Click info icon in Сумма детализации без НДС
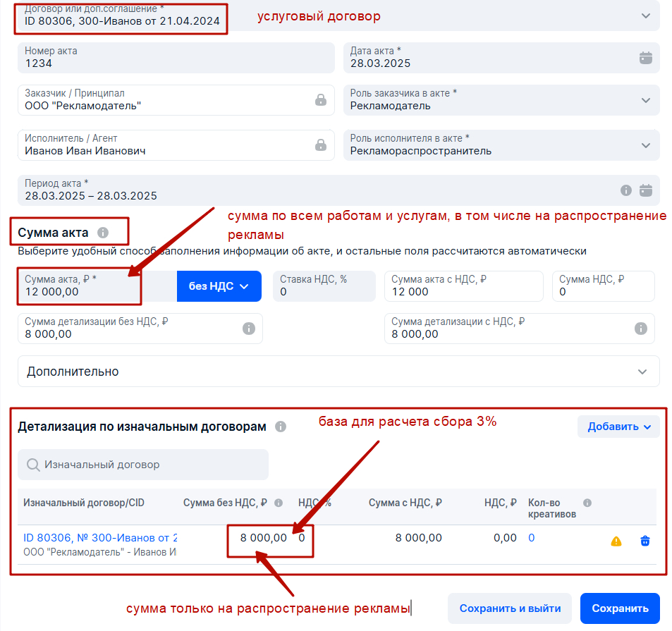This screenshot has width=672, height=631. coord(248,329)
